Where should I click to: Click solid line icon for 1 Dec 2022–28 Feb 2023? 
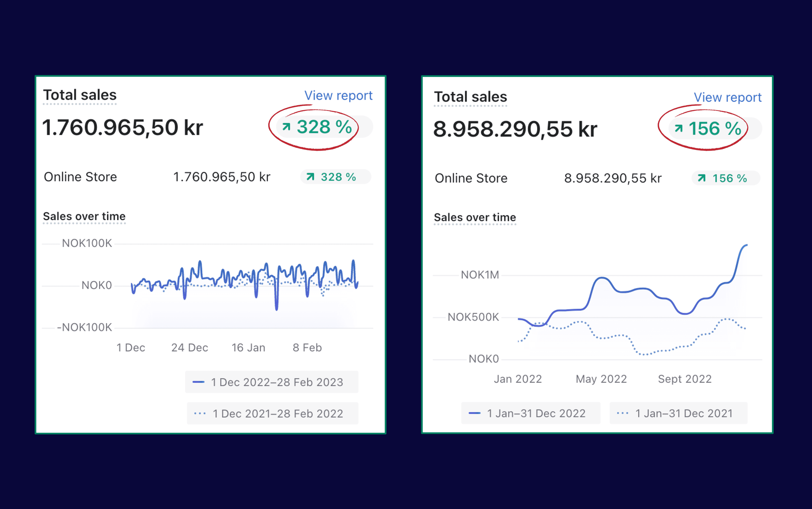coord(198,382)
